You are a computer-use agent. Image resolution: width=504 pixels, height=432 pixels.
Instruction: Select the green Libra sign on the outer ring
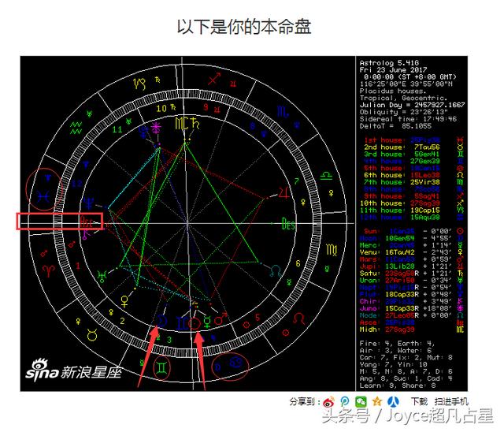point(326,176)
